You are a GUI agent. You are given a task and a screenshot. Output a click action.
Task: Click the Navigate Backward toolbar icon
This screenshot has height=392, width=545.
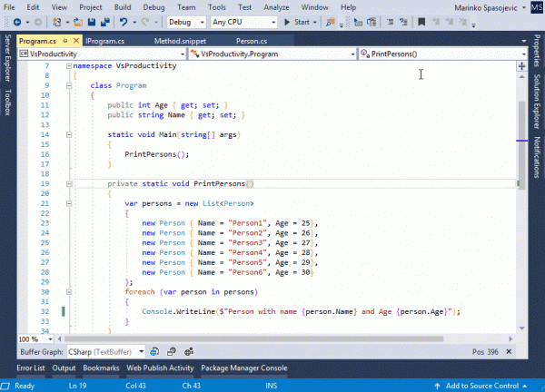[19, 21]
